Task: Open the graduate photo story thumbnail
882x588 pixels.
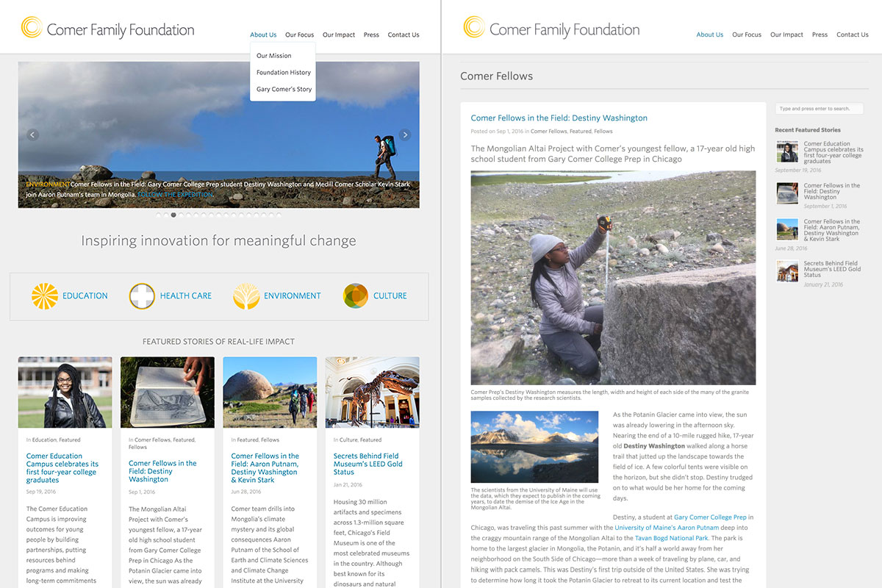Action: coord(65,392)
